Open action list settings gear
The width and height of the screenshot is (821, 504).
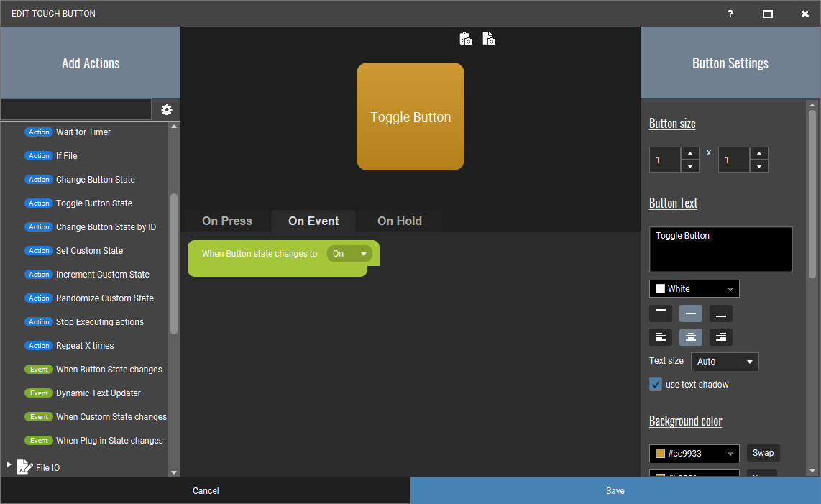(x=167, y=109)
